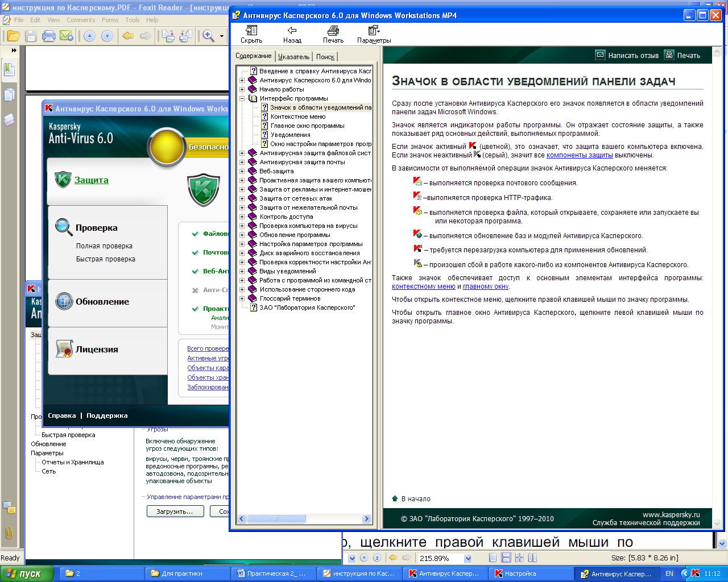Expand Веб-защита tree node
Screen dimensions: 728x582
242,171
